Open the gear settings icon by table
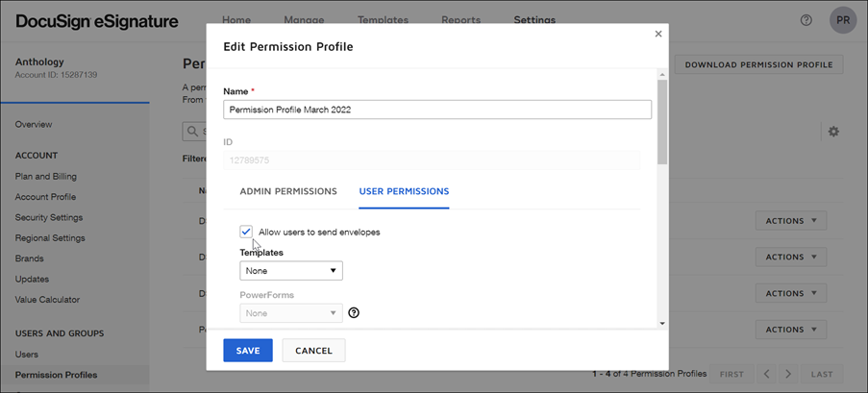The width and height of the screenshot is (868, 393). tap(833, 132)
